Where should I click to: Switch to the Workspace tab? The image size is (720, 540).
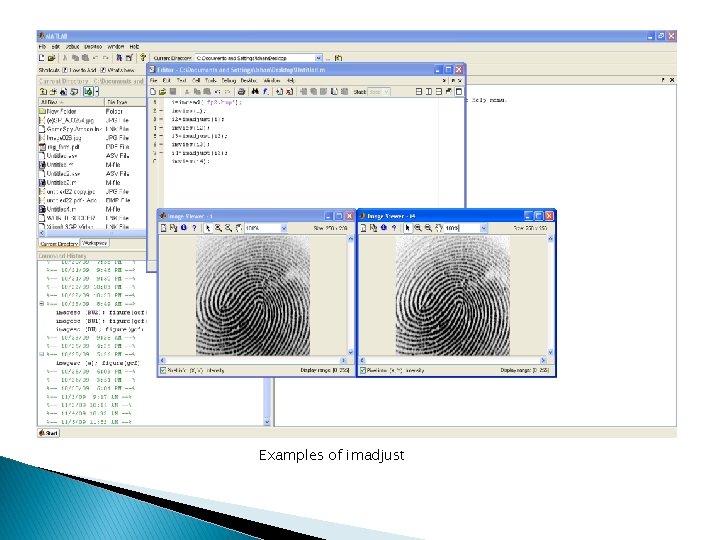[95, 243]
